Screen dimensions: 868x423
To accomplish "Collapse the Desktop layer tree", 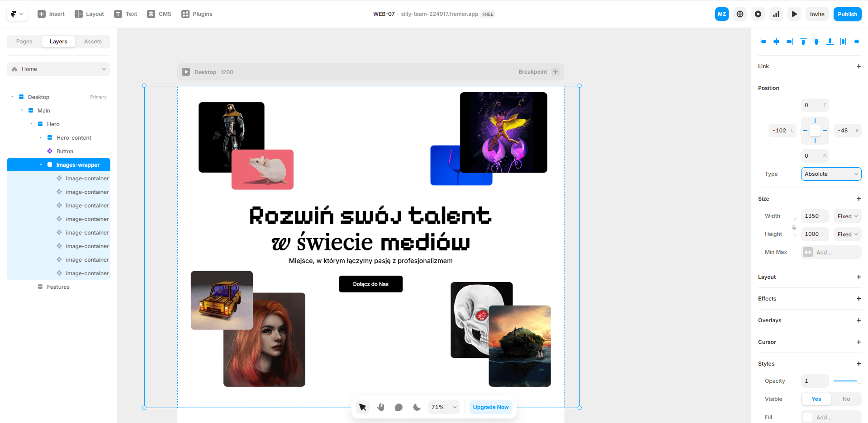I will [12, 97].
